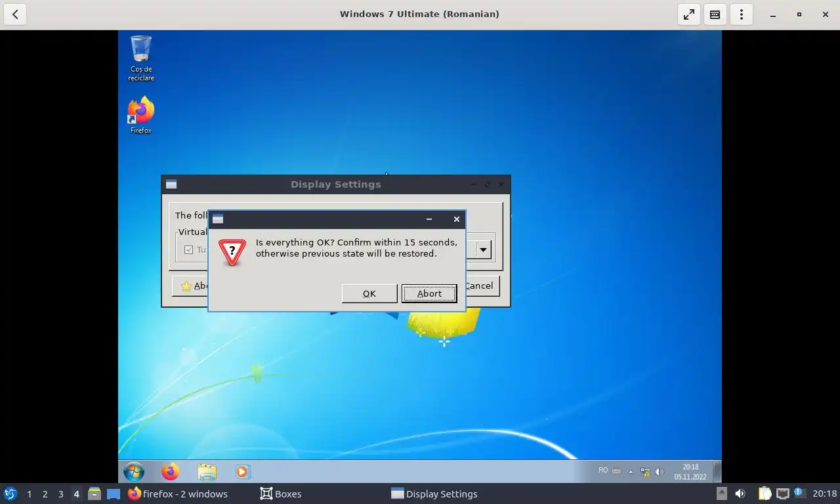Open the confirmation dialog's window menu icon
The height and width of the screenshot is (504, 840).
coord(218,219)
